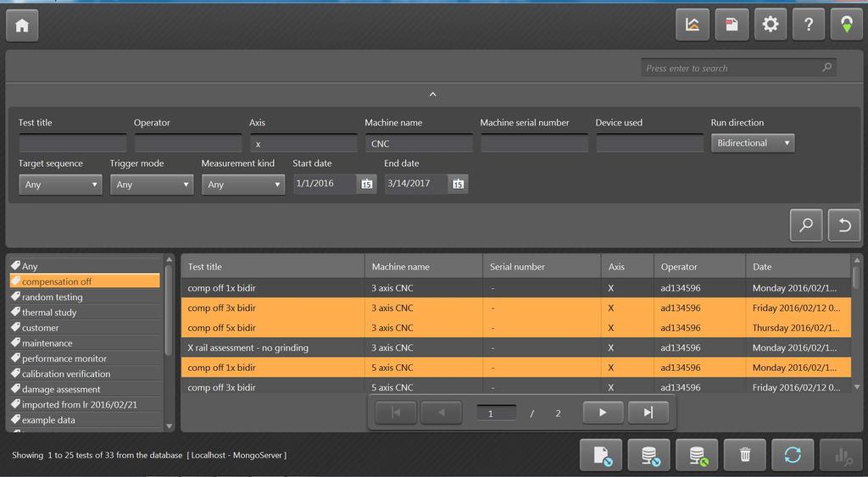Screen dimensions: 868x477
Task: Sort by Test title column header
Action: point(273,267)
